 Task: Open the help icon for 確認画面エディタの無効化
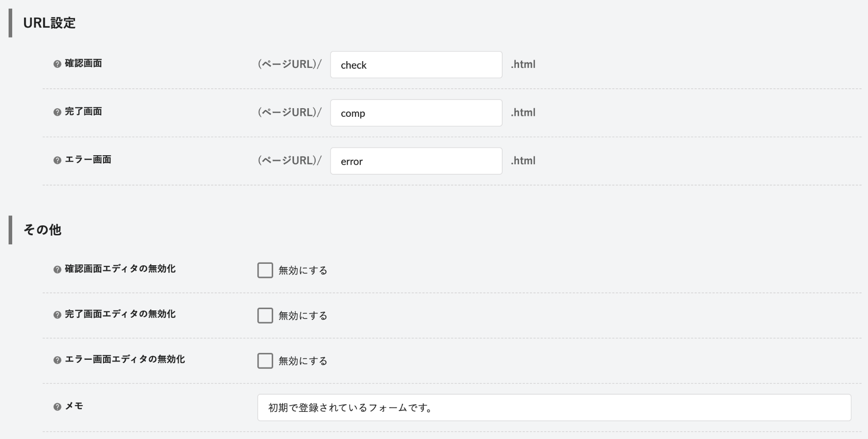point(57,270)
